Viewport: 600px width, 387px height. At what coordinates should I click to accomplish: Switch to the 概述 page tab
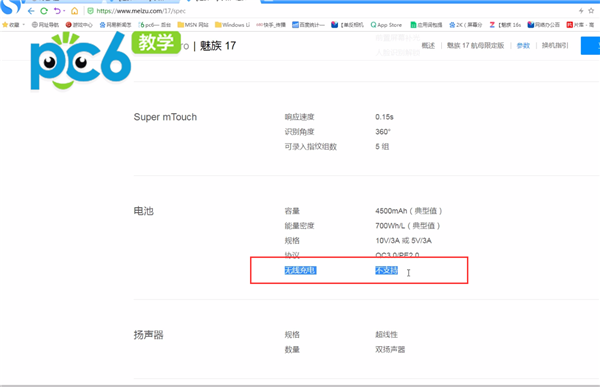click(428, 46)
